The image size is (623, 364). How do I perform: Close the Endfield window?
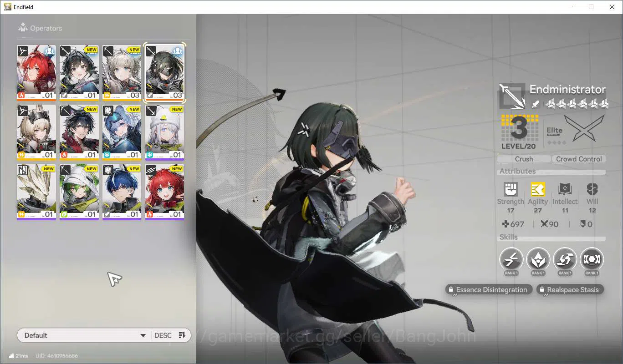click(612, 7)
